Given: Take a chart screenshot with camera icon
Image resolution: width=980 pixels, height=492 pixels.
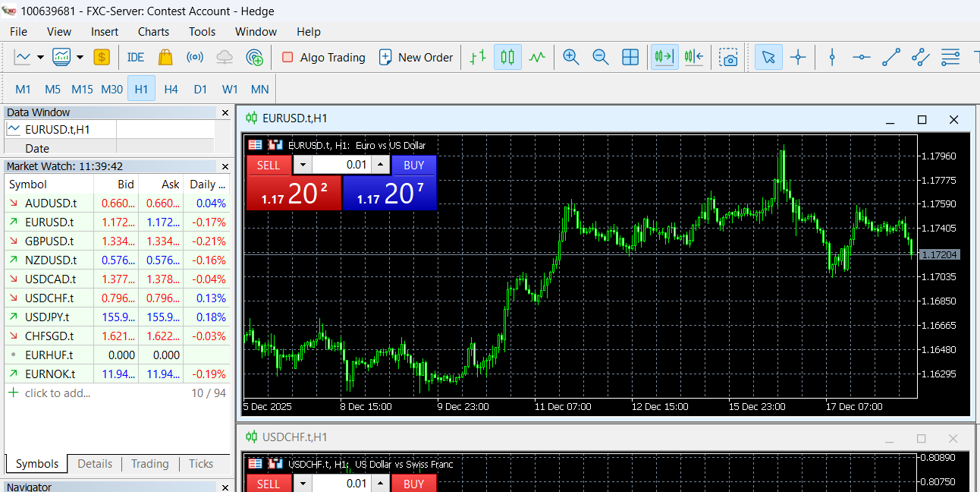Looking at the screenshot, I should (729, 57).
